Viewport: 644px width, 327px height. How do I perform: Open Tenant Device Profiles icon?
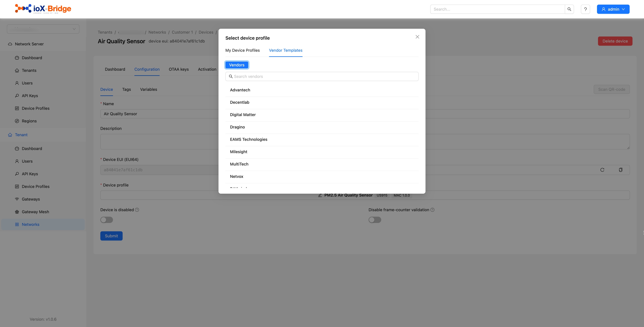coord(17,187)
